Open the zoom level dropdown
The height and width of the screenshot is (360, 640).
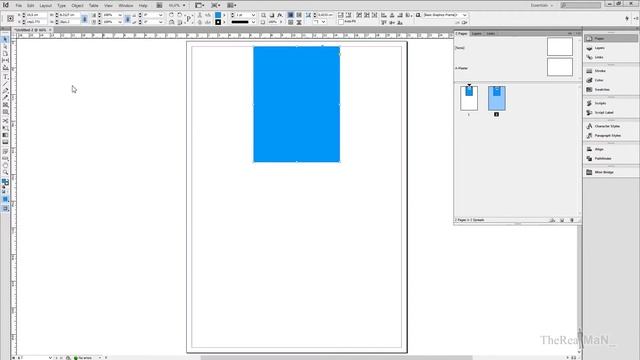(x=184, y=5)
